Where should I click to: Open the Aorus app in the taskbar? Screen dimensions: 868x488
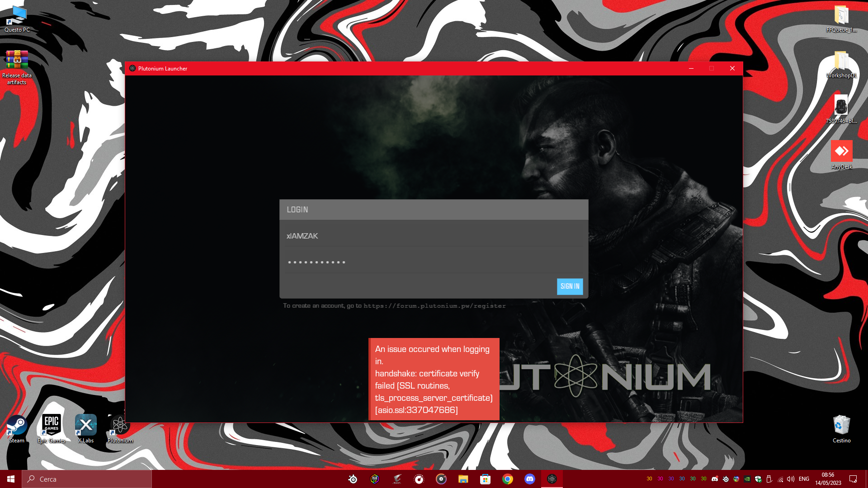(x=397, y=479)
